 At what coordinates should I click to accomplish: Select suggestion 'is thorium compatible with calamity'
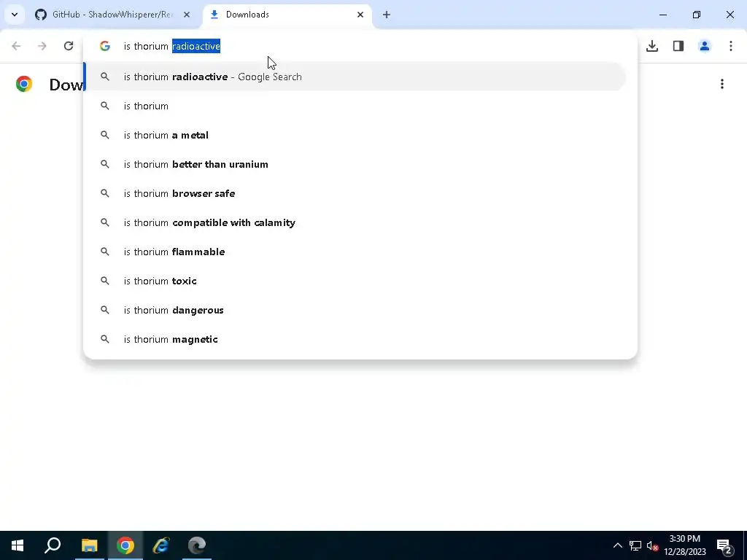[x=355, y=222]
